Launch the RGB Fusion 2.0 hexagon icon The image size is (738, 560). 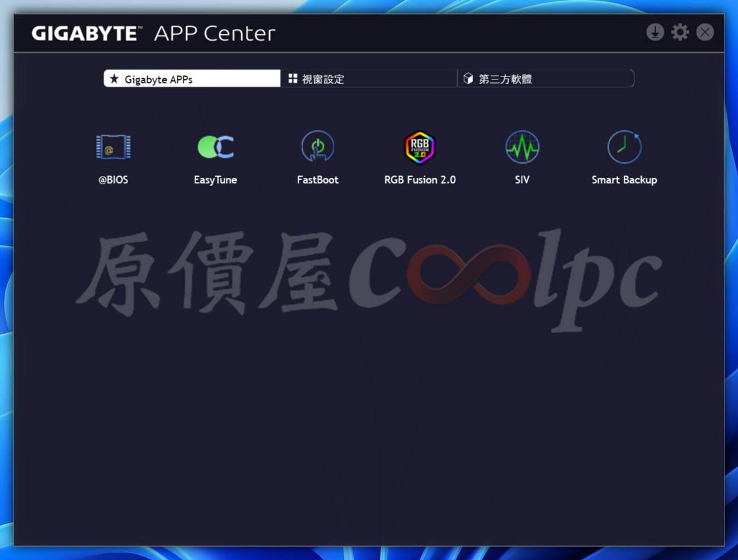(420, 147)
